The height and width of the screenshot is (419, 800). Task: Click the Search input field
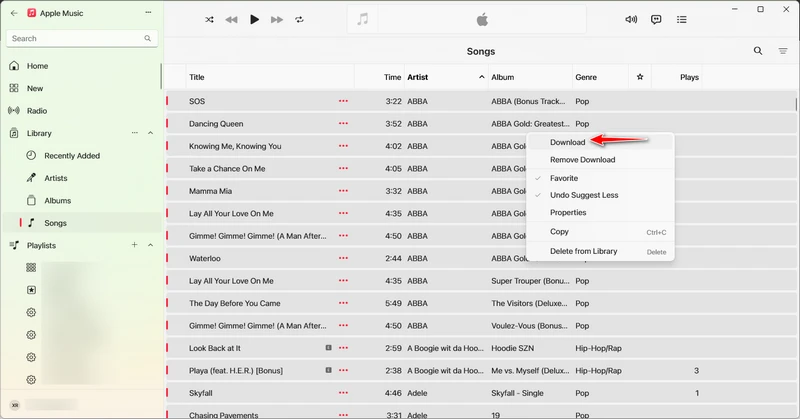(x=82, y=38)
